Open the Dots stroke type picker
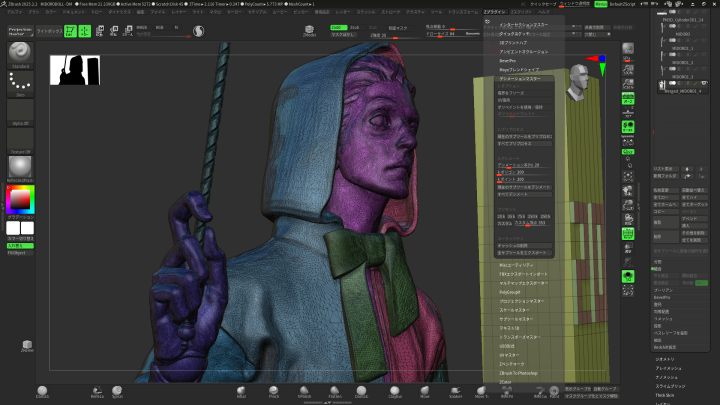The width and height of the screenshot is (720, 405). (20, 82)
